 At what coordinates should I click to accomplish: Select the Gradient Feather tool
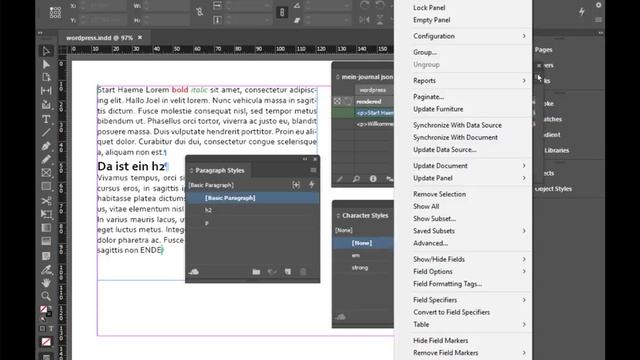(x=46, y=241)
